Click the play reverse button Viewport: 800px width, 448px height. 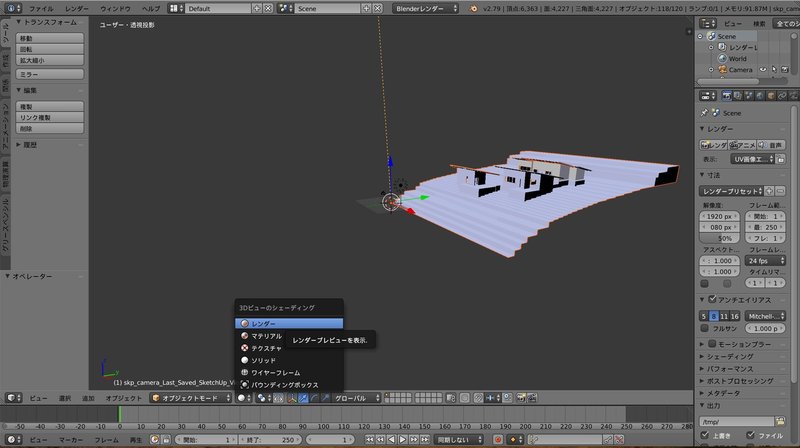point(391,439)
